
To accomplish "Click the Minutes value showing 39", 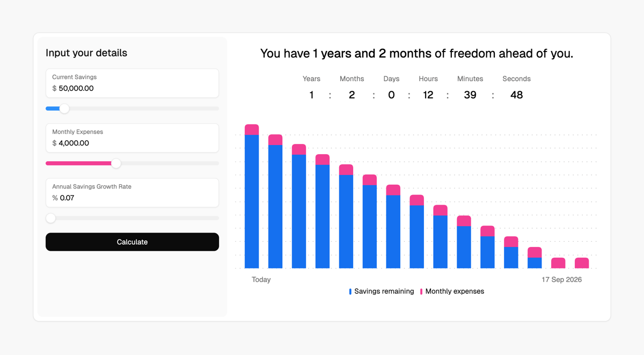I will point(471,95).
